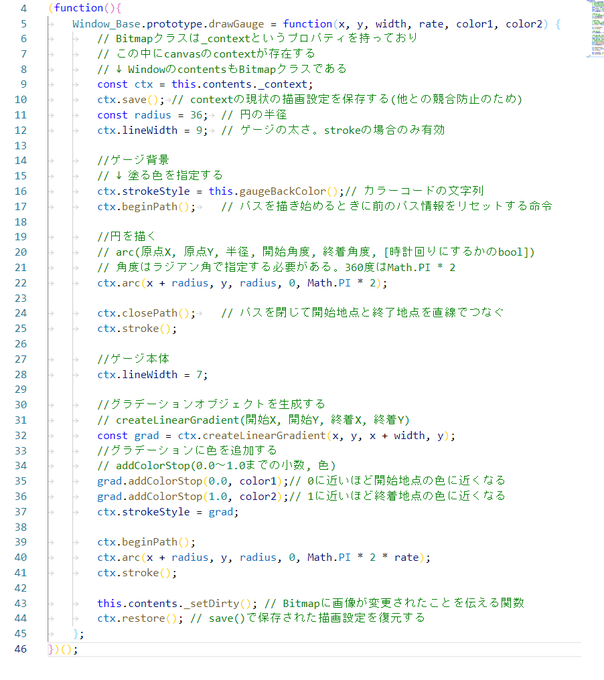
Task: Click the opening function keyword line 4
Action: click(78, 8)
